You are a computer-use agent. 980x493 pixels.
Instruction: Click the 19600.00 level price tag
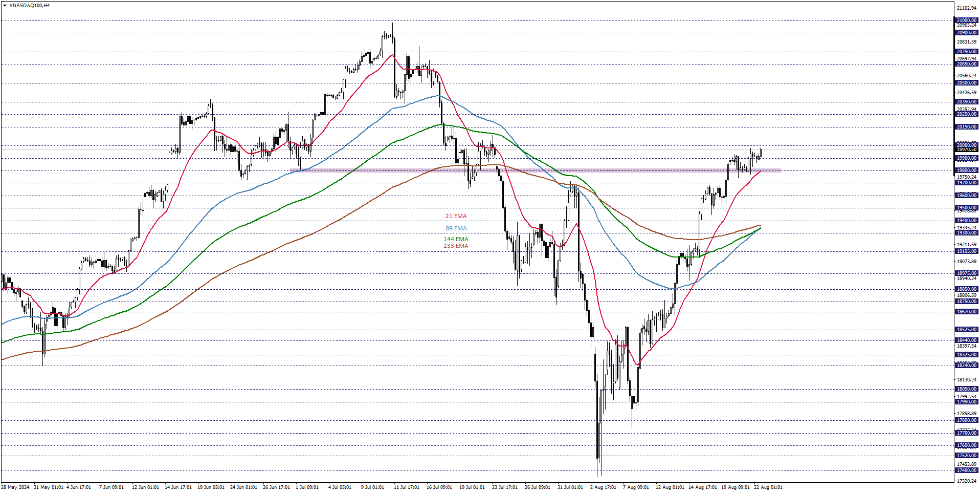pos(966,196)
